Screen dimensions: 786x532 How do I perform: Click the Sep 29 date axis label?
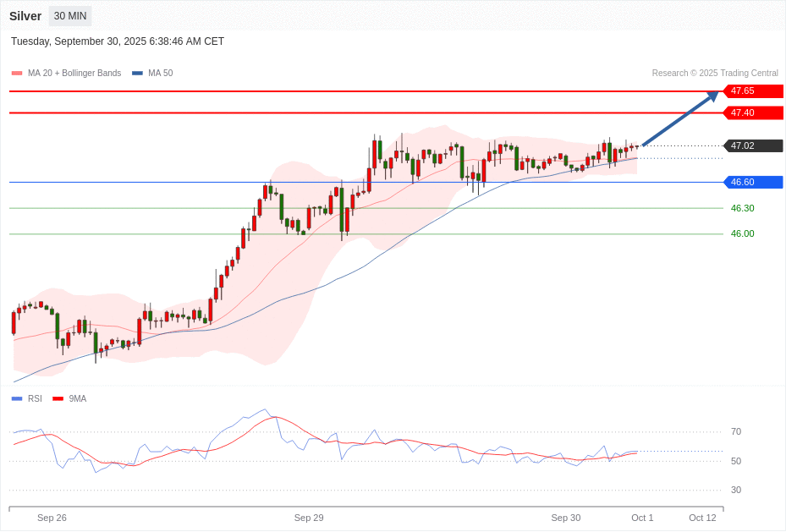click(309, 518)
